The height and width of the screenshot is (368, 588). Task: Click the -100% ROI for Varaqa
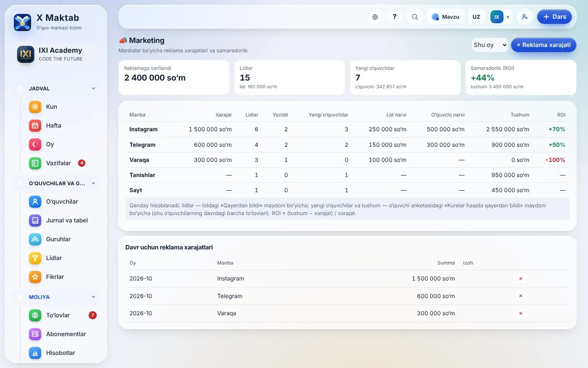(555, 160)
